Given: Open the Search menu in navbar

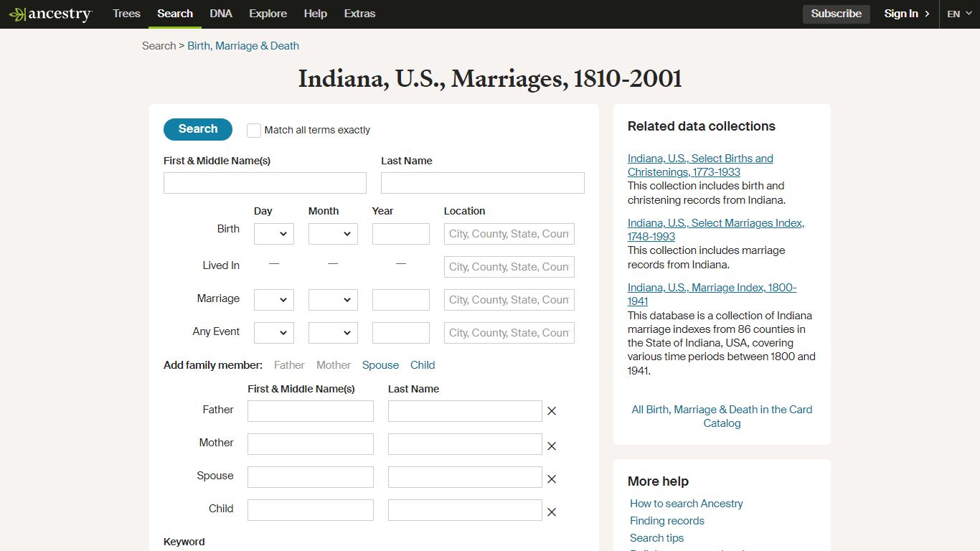Looking at the screenshot, I should pyautogui.click(x=175, y=14).
